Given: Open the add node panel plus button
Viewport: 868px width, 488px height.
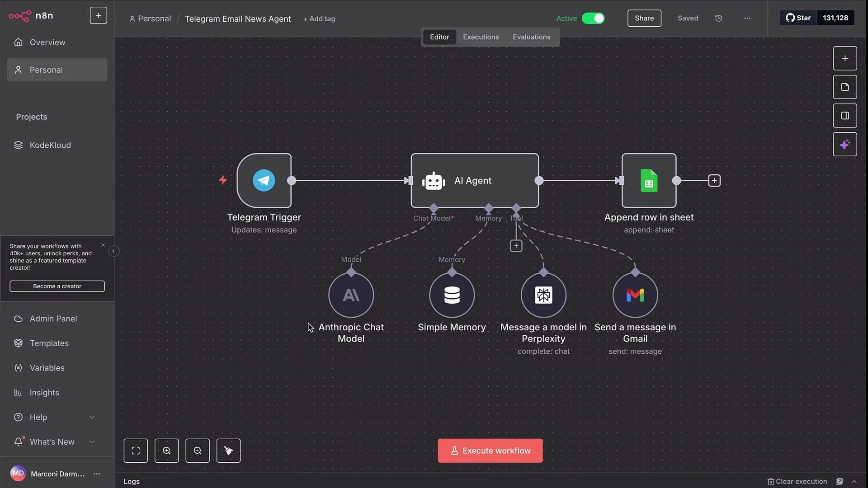Looking at the screenshot, I should (x=845, y=58).
